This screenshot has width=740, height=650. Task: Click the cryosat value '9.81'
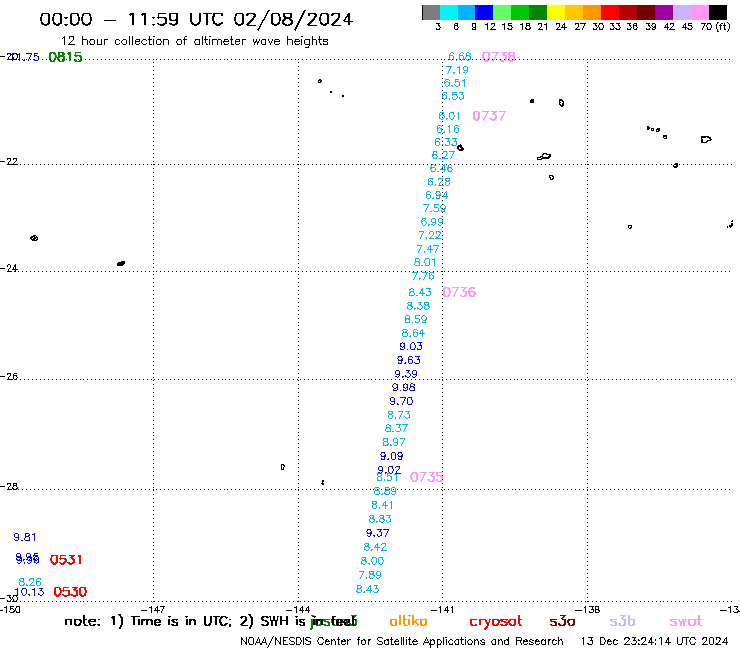[25, 537]
